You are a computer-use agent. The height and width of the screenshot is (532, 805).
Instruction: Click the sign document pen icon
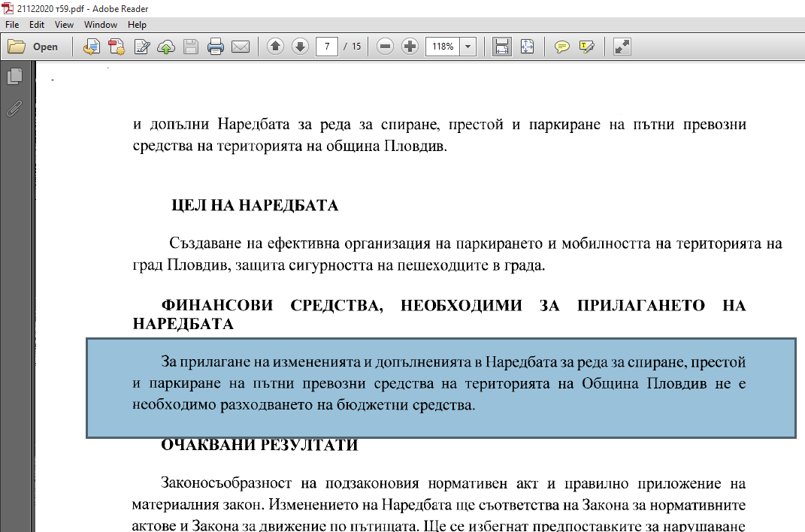coord(142,47)
